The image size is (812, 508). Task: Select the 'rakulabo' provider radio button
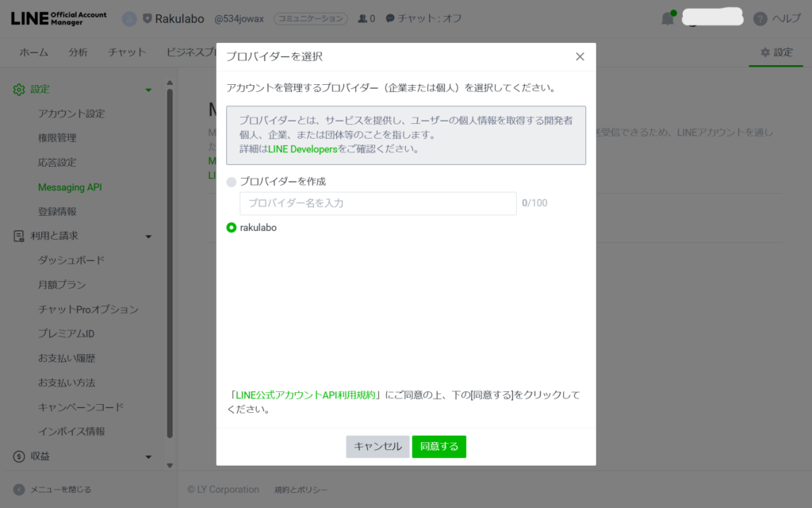click(x=232, y=228)
